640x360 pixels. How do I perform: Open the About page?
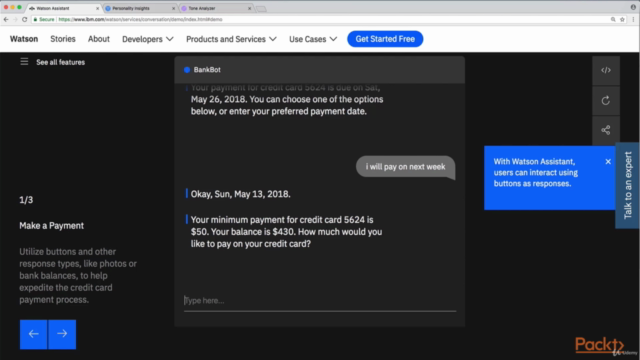pyautogui.click(x=99, y=39)
